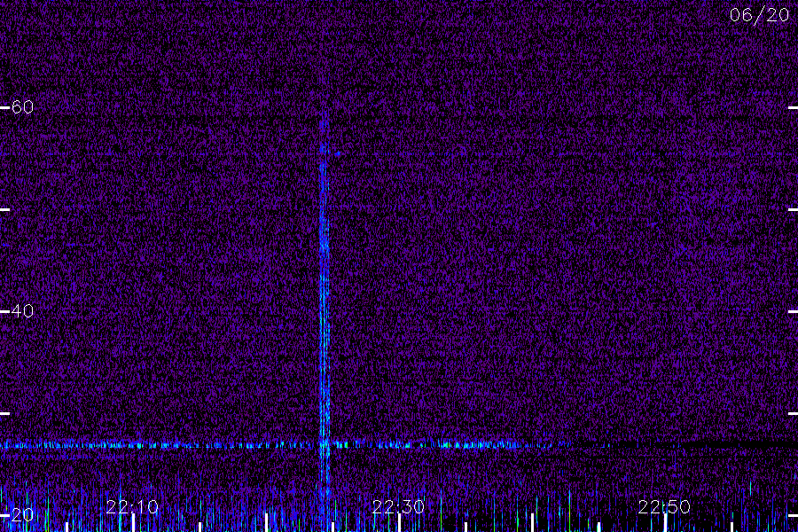Click the 20 frequency axis label

pos(22,514)
